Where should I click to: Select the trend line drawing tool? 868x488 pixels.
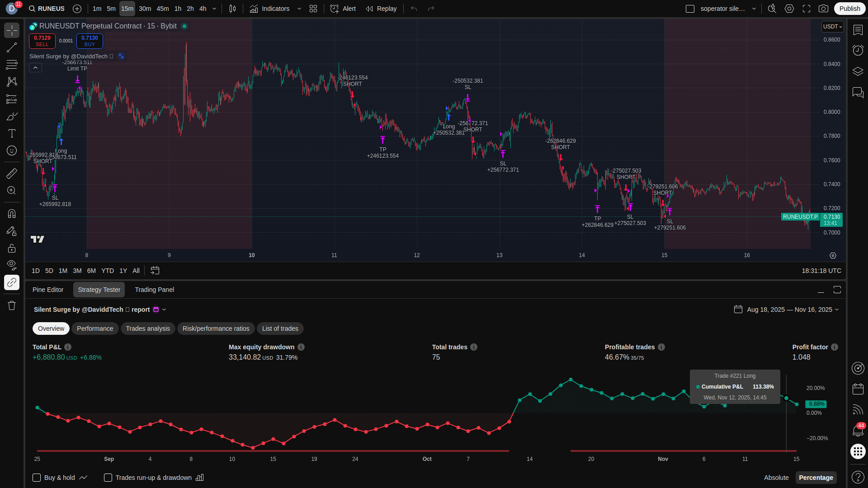(12, 47)
